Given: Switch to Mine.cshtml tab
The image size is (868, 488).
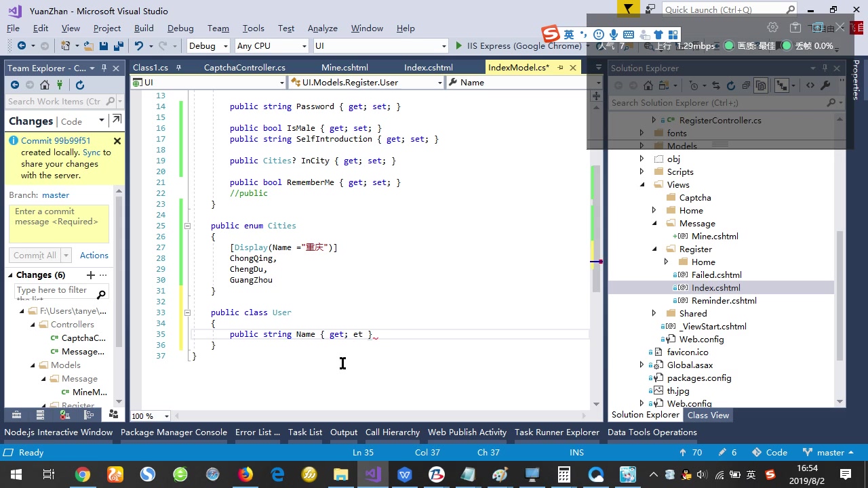Looking at the screenshot, I should [x=344, y=68].
